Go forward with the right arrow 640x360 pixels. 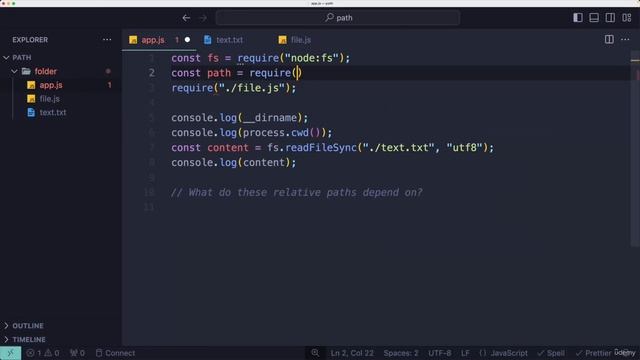(203, 18)
